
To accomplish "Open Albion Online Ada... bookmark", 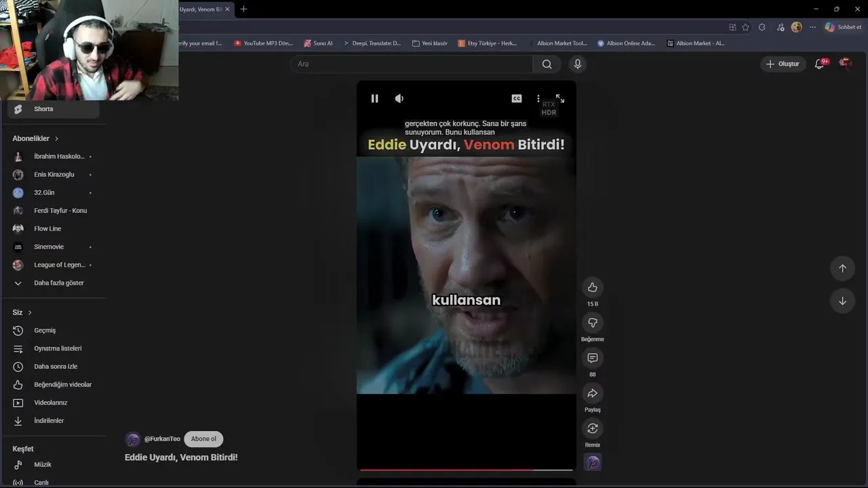I will (x=626, y=43).
